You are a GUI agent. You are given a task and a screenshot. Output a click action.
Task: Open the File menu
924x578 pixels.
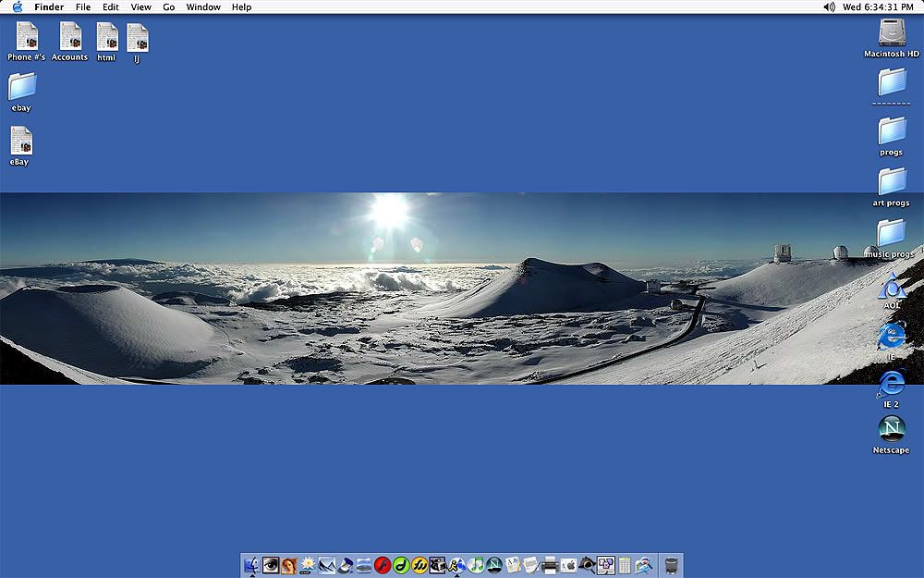[x=83, y=7]
